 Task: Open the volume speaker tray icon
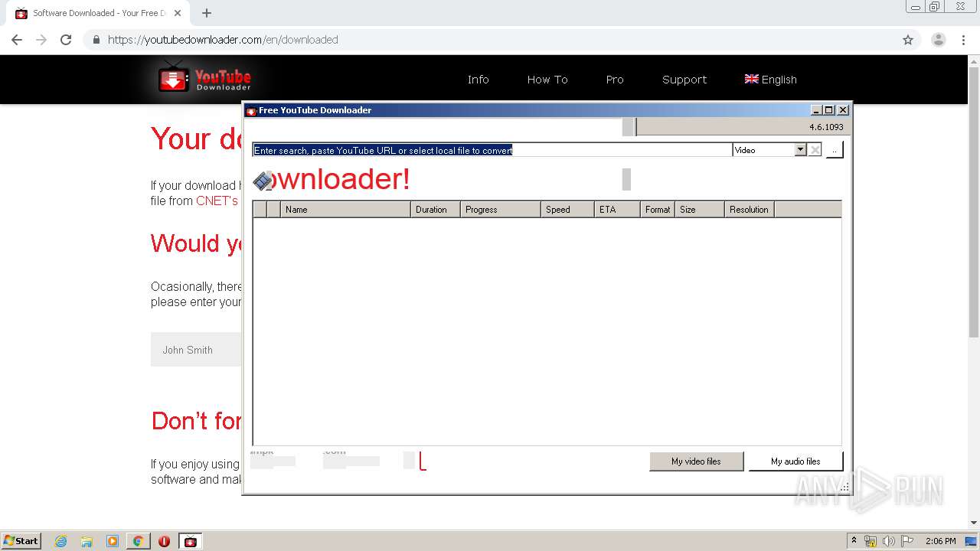click(x=889, y=541)
